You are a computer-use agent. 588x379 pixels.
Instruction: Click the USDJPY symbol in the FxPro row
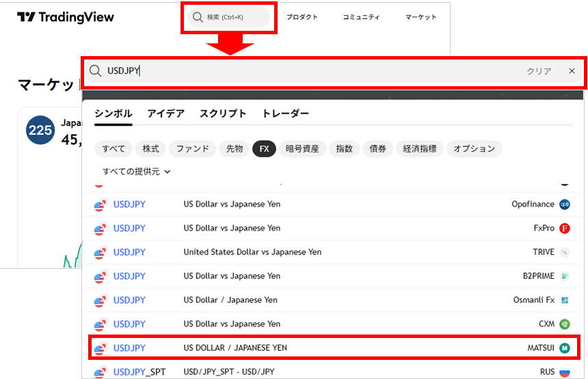pos(129,228)
